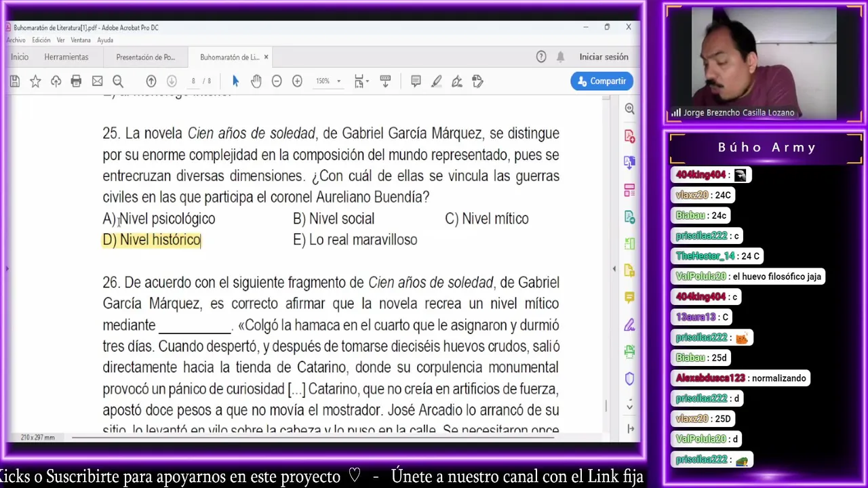The width and height of the screenshot is (868, 488).
Task: Open the Ventana menu
Action: pyautogui.click(x=81, y=40)
